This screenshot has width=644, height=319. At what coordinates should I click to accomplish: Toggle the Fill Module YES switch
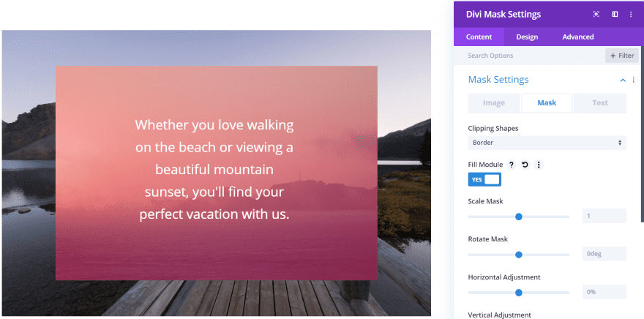(x=484, y=179)
